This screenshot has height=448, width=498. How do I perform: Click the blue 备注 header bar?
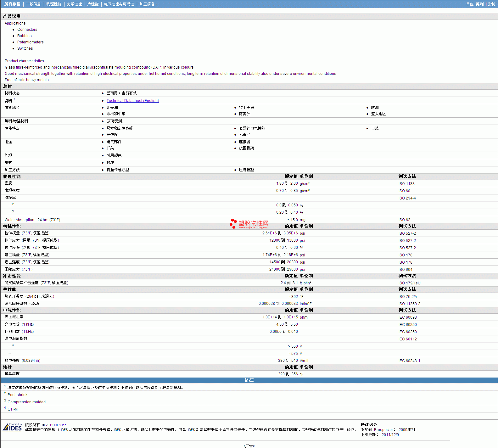tap(249, 380)
